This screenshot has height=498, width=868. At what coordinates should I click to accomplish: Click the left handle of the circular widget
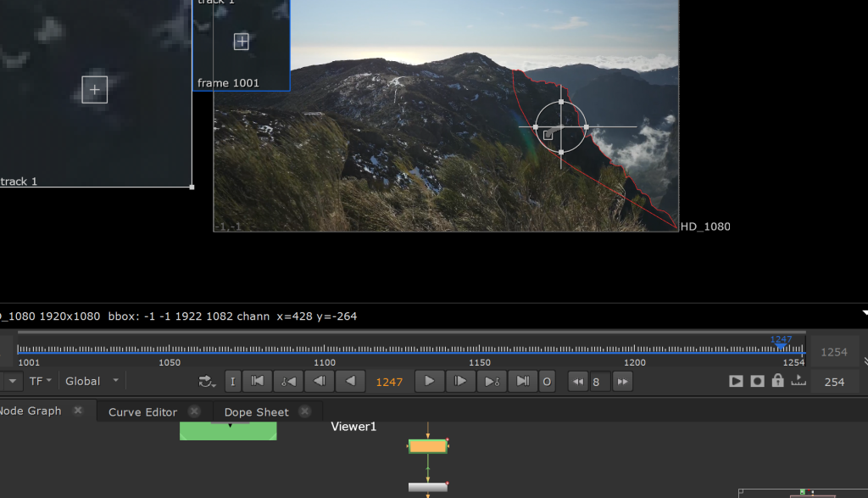pyautogui.click(x=536, y=127)
